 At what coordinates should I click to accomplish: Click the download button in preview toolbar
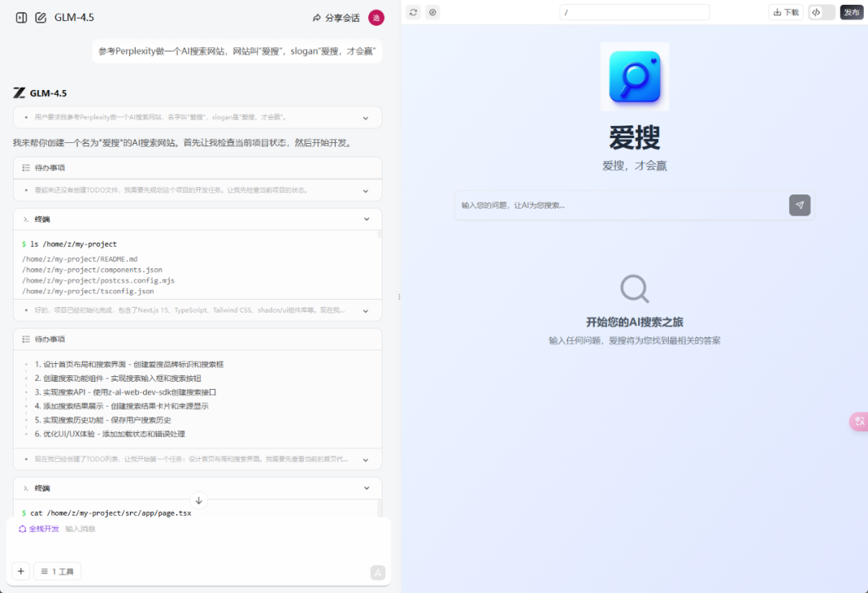(x=785, y=12)
